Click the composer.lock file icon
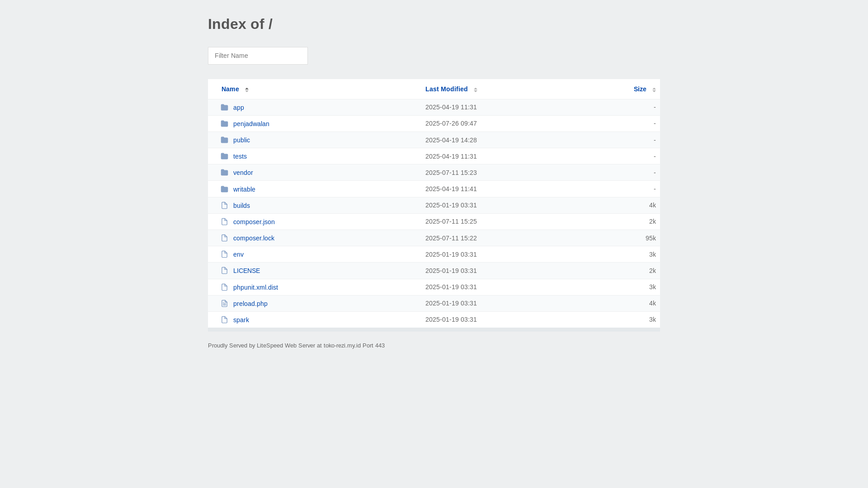 (x=224, y=238)
